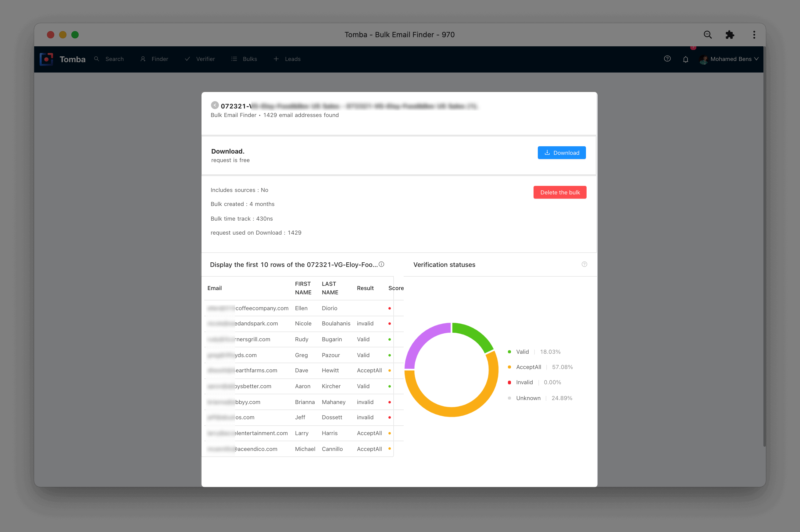Click the nersgrill.com email cell
Image resolution: width=800 pixels, height=532 pixels.
click(x=239, y=339)
